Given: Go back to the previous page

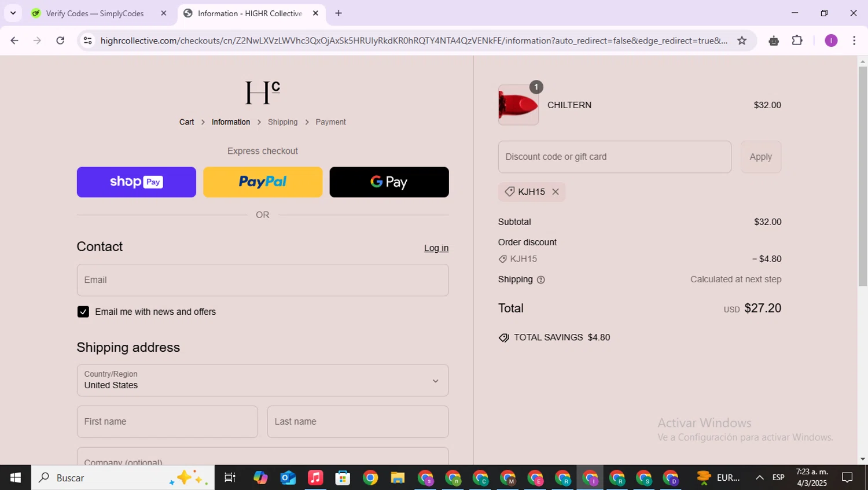Looking at the screenshot, I should pyautogui.click(x=14, y=40).
